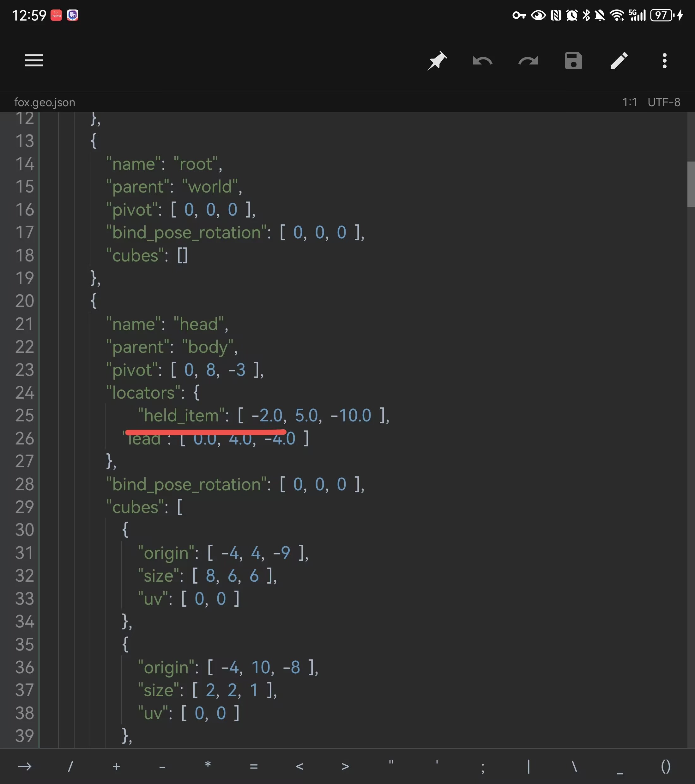Open the three-dot overflow menu
This screenshot has width=695, height=784.
click(x=664, y=61)
